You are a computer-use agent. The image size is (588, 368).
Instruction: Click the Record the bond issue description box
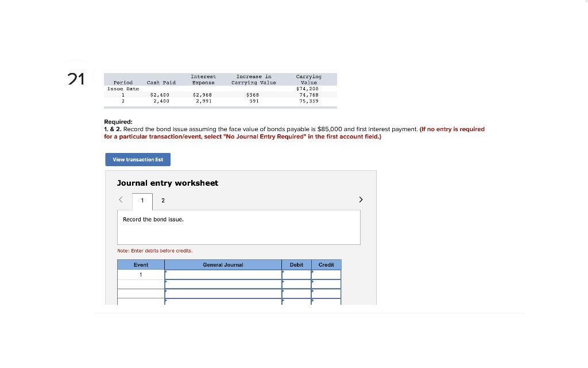coord(238,227)
